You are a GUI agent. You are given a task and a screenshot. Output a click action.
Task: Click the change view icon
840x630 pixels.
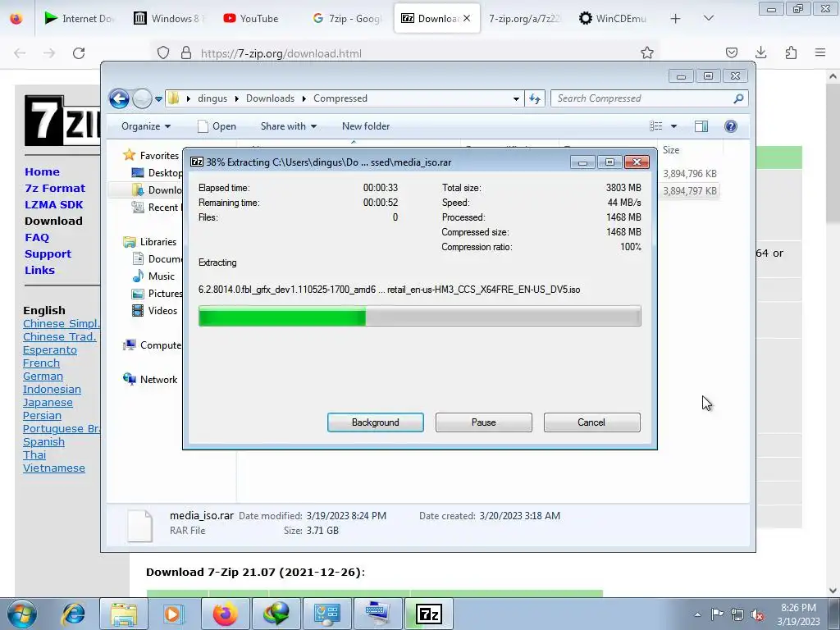tap(656, 126)
